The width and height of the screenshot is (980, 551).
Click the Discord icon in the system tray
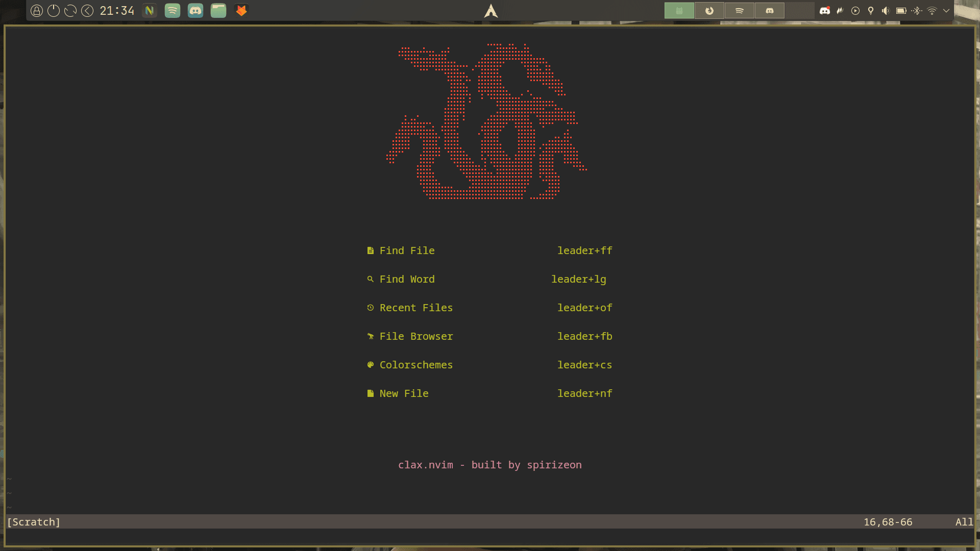pos(825,10)
